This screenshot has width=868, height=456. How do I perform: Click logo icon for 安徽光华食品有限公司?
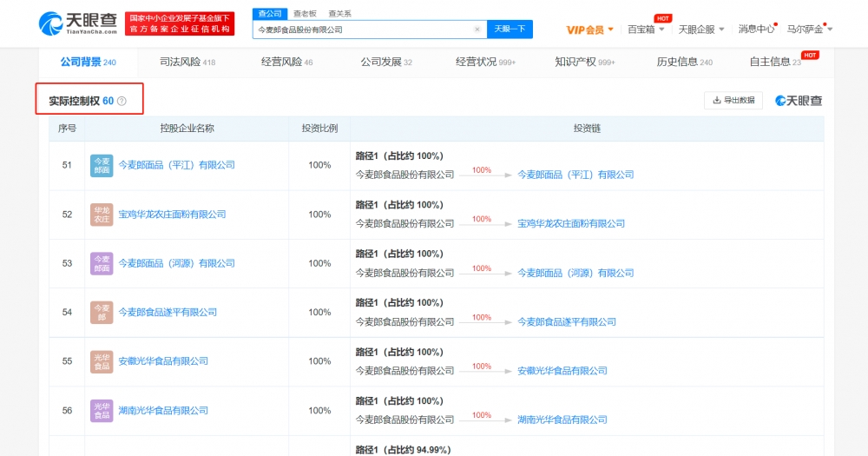pos(102,361)
